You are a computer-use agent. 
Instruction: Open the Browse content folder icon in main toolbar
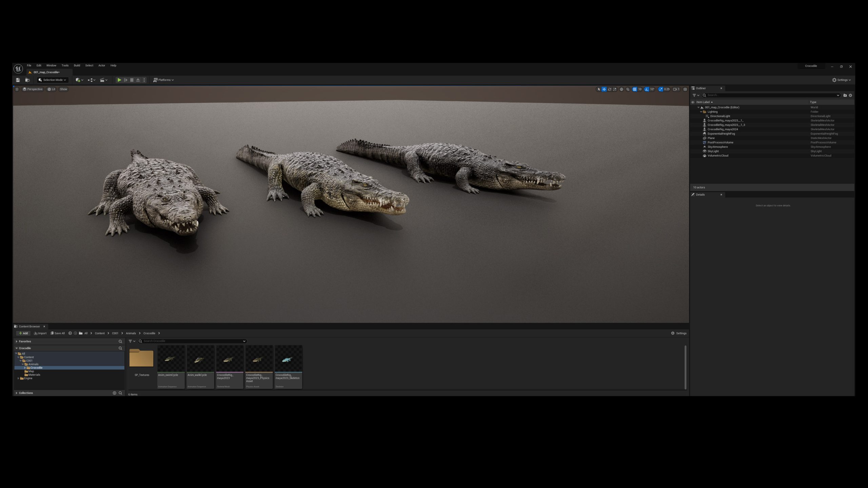click(27, 80)
